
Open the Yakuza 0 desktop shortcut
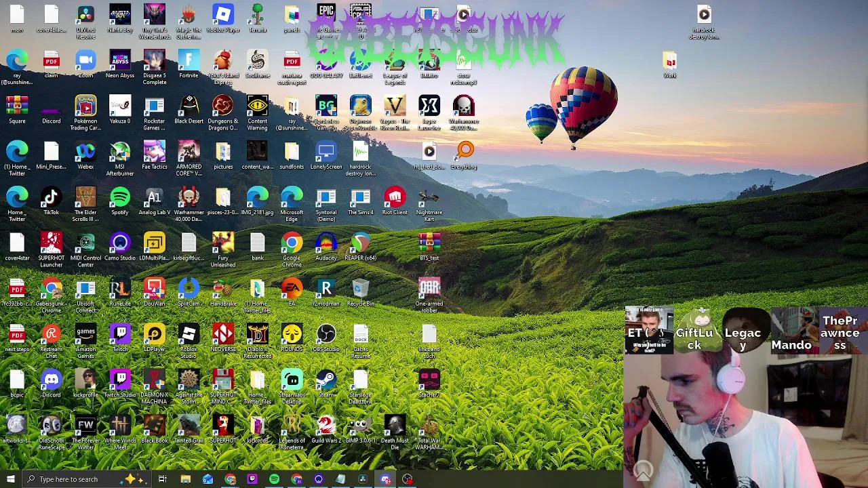(x=120, y=110)
